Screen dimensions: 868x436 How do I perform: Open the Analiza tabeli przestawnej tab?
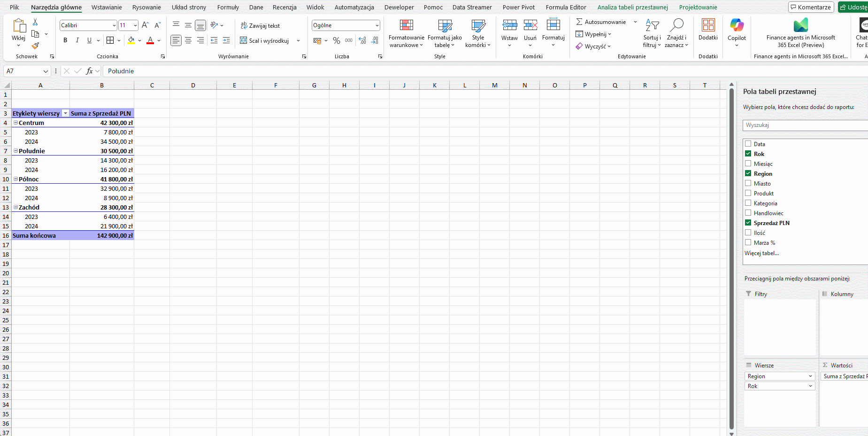click(x=632, y=7)
